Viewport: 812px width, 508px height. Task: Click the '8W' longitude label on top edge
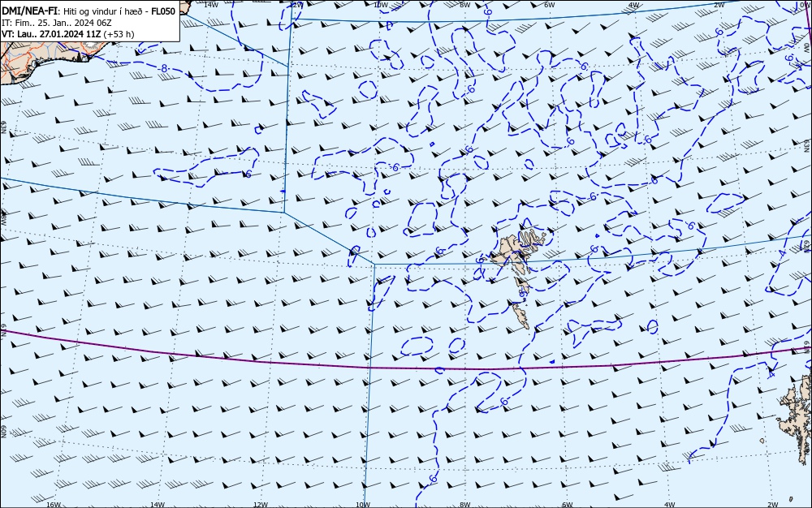[x=465, y=4]
